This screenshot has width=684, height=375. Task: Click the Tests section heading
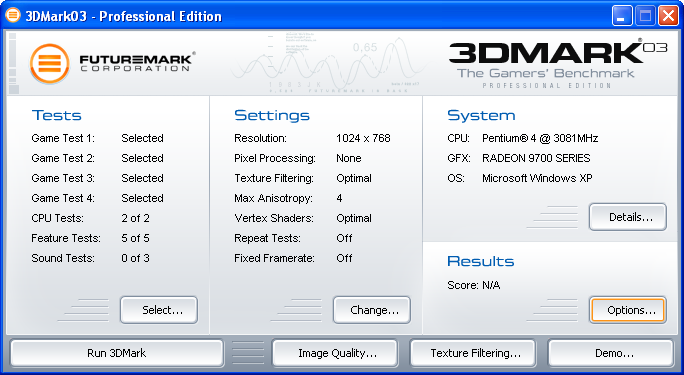(x=57, y=115)
